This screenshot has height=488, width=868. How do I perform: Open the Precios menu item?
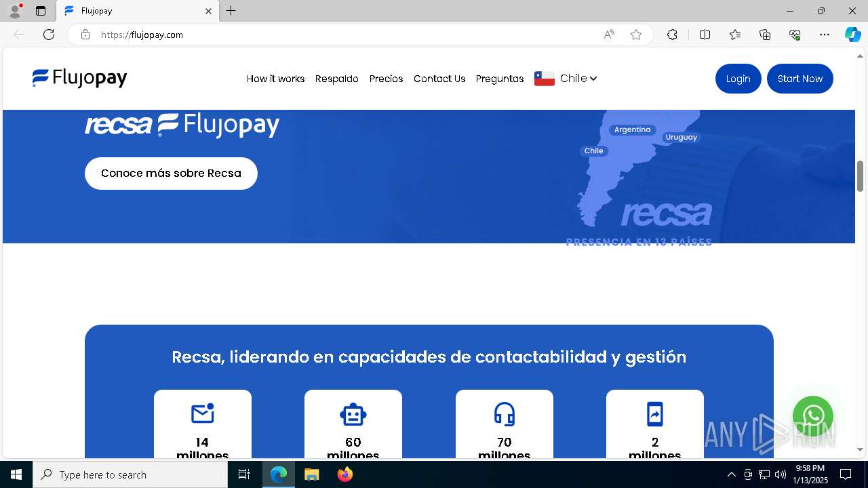coord(386,79)
